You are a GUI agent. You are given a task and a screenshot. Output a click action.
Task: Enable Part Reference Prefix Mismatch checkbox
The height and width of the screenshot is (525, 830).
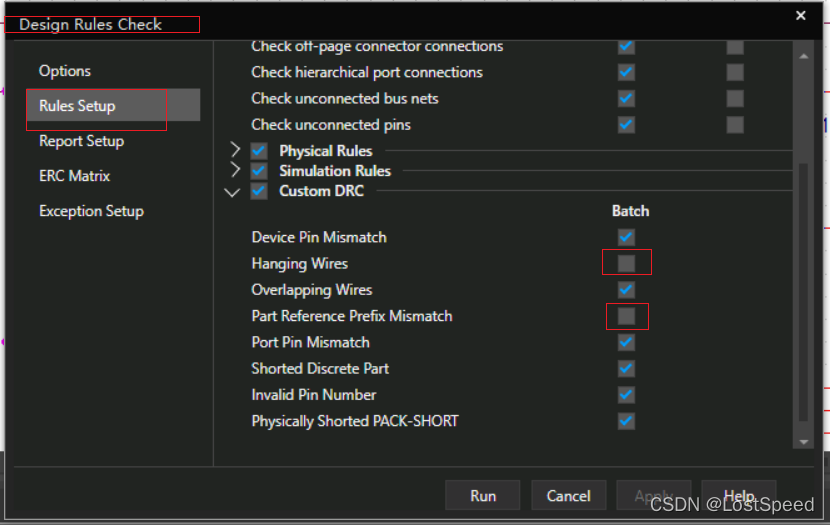point(626,316)
